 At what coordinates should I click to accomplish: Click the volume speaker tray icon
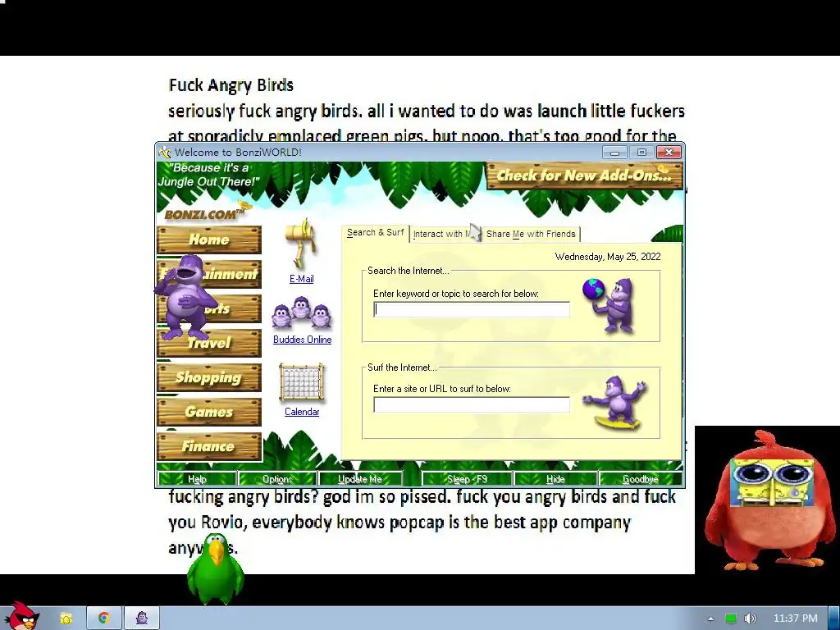[750, 619]
